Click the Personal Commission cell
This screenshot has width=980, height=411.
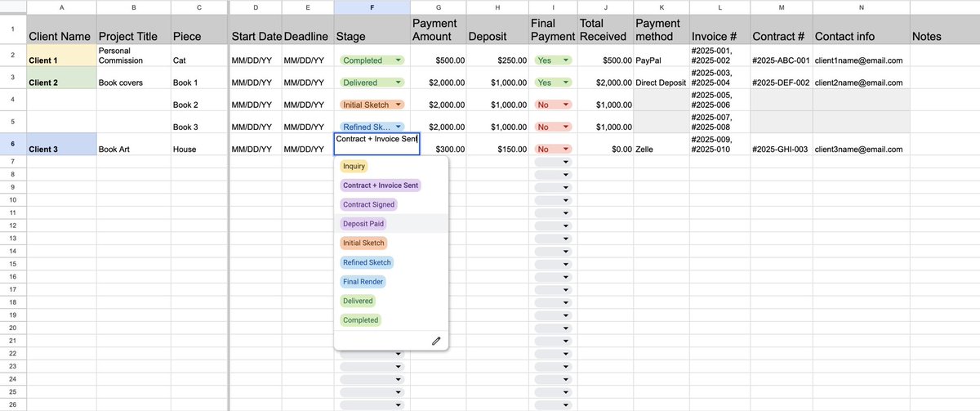(x=134, y=56)
